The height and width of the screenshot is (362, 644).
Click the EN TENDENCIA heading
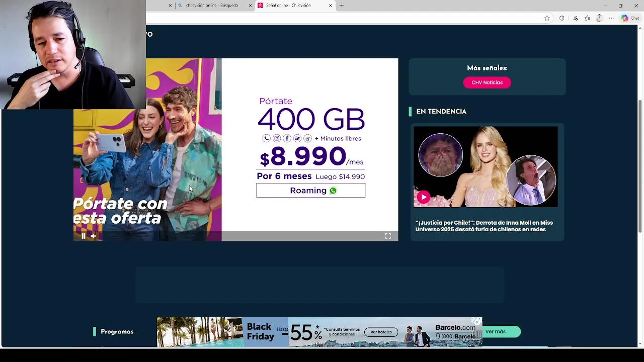pyautogui.click(x=441, y=112)
